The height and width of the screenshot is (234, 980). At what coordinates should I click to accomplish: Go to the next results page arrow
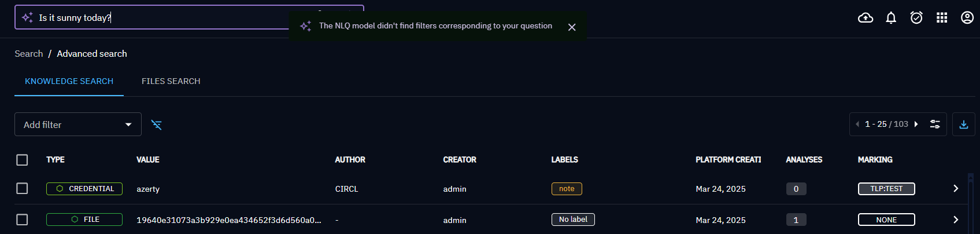coord(916,125)
